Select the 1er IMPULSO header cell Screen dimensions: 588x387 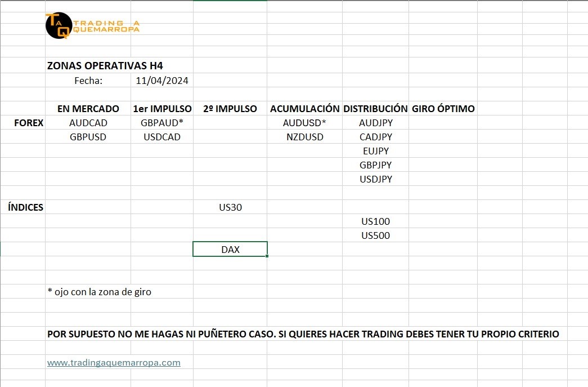pyautogui.click(x=162, y=109)
